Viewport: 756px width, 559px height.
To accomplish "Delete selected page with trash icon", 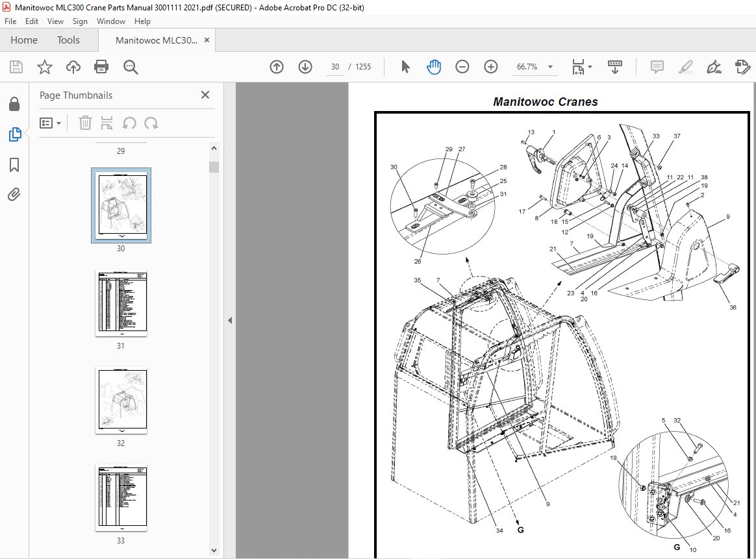I will [85, 123].
